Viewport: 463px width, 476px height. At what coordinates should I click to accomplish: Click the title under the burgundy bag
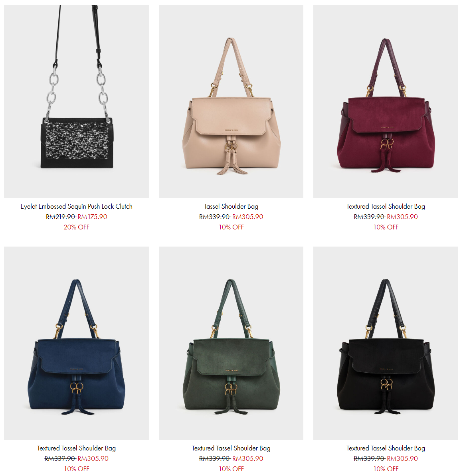386,206
